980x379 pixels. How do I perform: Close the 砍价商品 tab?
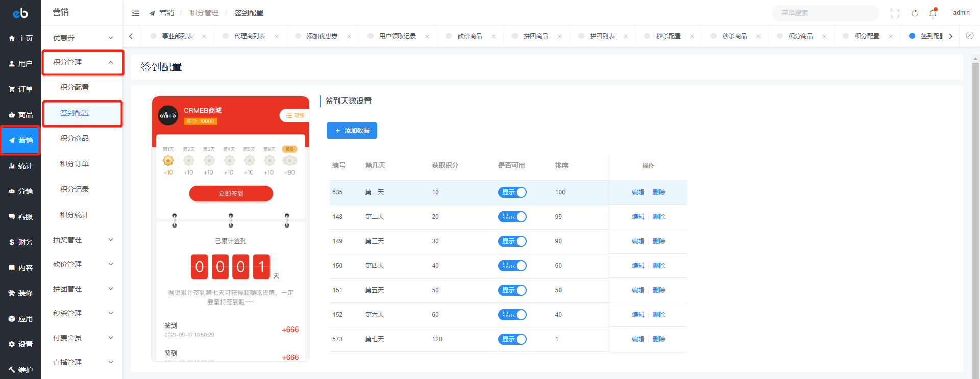coord(494,36)
